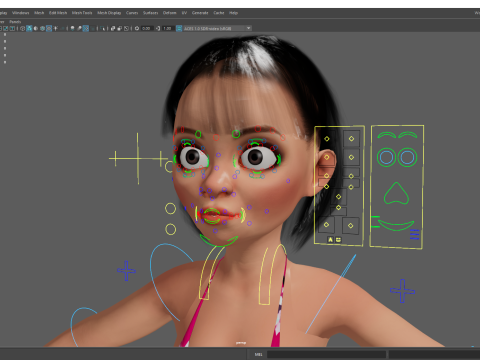Toggle highlighted multisample anti-aliasing icon
The width and height of the screenshot is (480, 360).
click(x=86, y=28)
